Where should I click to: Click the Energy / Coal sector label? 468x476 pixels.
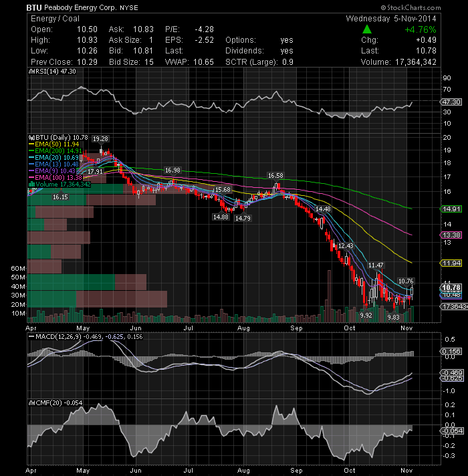point(55,19)
